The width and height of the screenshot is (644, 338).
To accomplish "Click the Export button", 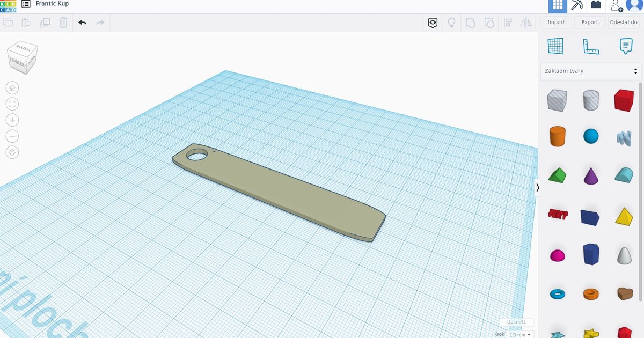I will pos(589,22).
